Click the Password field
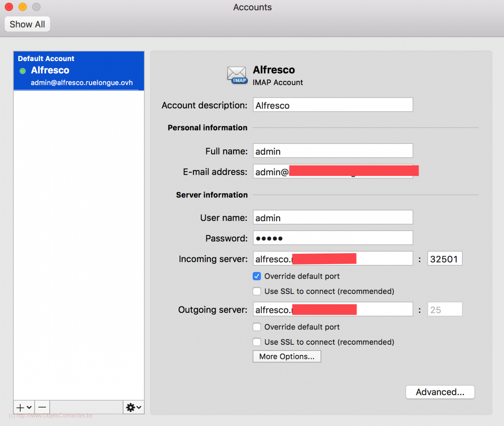 (333, 238)
